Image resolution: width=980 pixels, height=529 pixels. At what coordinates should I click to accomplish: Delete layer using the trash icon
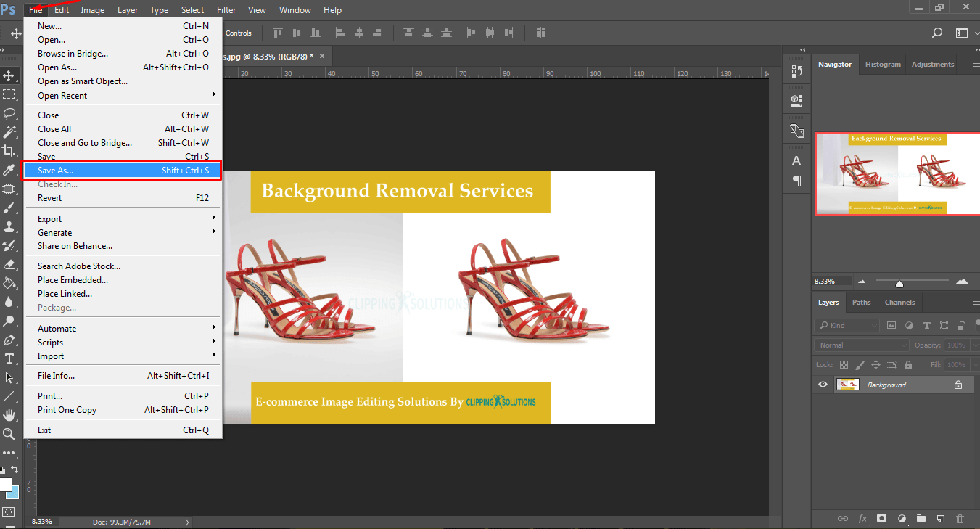[x=960, y=518]
